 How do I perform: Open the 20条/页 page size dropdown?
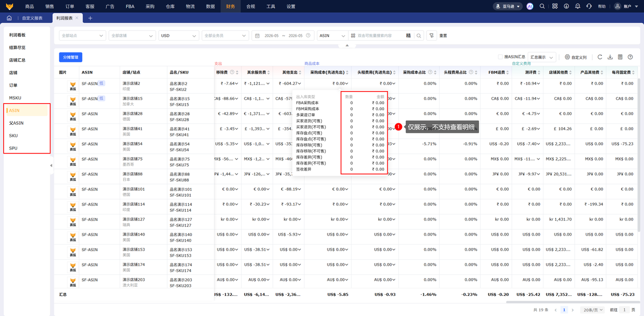click(591, 310)
